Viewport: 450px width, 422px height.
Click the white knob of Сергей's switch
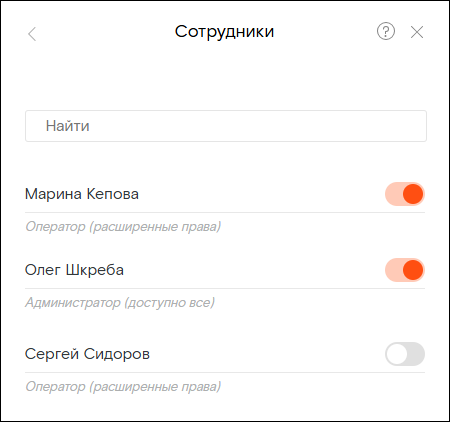(x=397, y=354)
